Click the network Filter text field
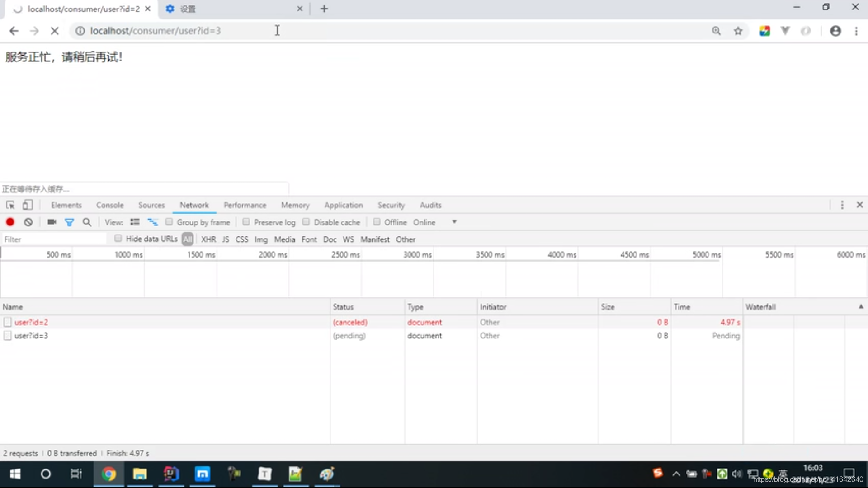The width and height of the screenshot is (868, 488). coord(54,239)
